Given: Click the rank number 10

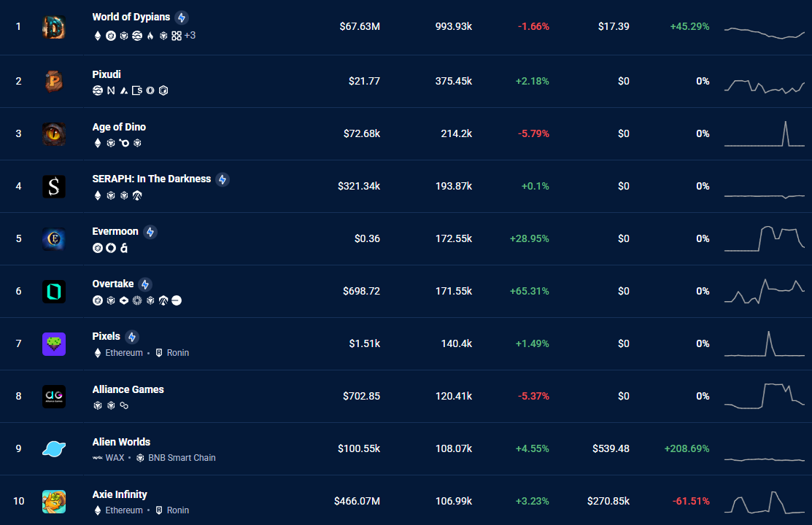Looking at the screenshot, I should [19, 501].
